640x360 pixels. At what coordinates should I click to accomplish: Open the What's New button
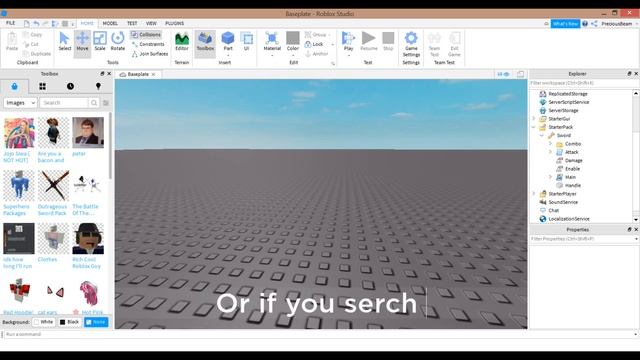pyautogui.click(x=565, y=24)
